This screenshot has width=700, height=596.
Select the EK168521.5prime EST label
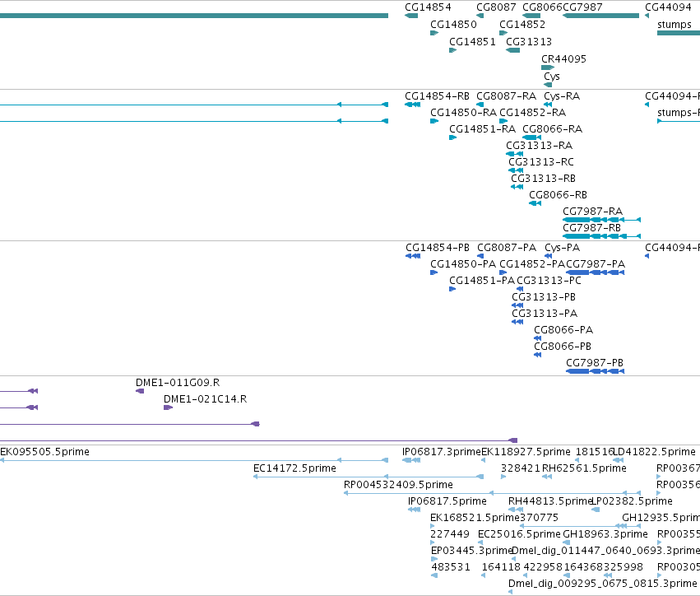475,519
